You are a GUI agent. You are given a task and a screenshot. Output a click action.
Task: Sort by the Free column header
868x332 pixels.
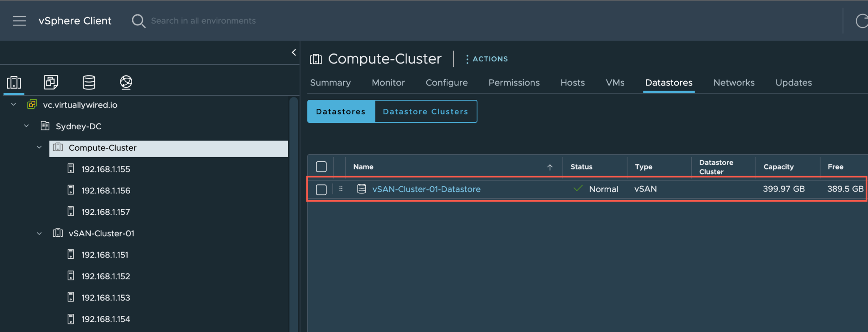click(835, 167)
